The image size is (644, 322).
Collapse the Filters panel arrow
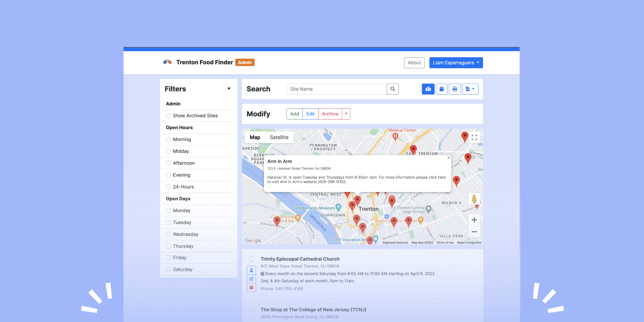[x=229, y=89]
